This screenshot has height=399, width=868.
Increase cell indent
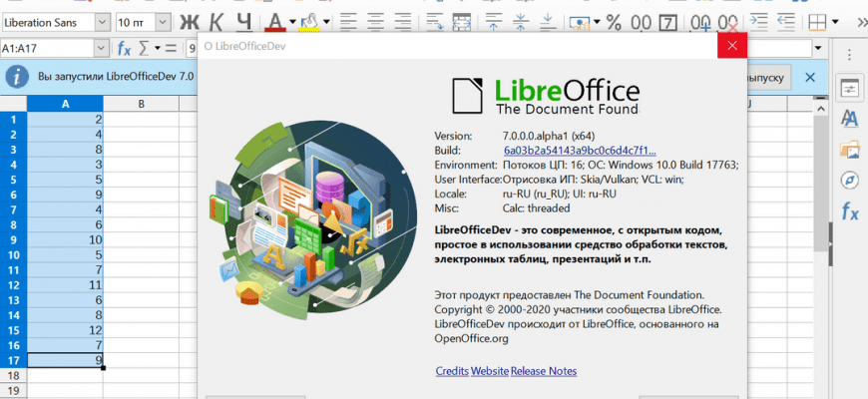759,22
